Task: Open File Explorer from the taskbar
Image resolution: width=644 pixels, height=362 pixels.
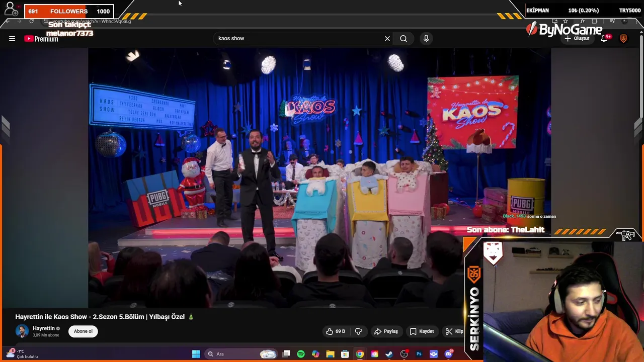Action: [x=330, y=354]
